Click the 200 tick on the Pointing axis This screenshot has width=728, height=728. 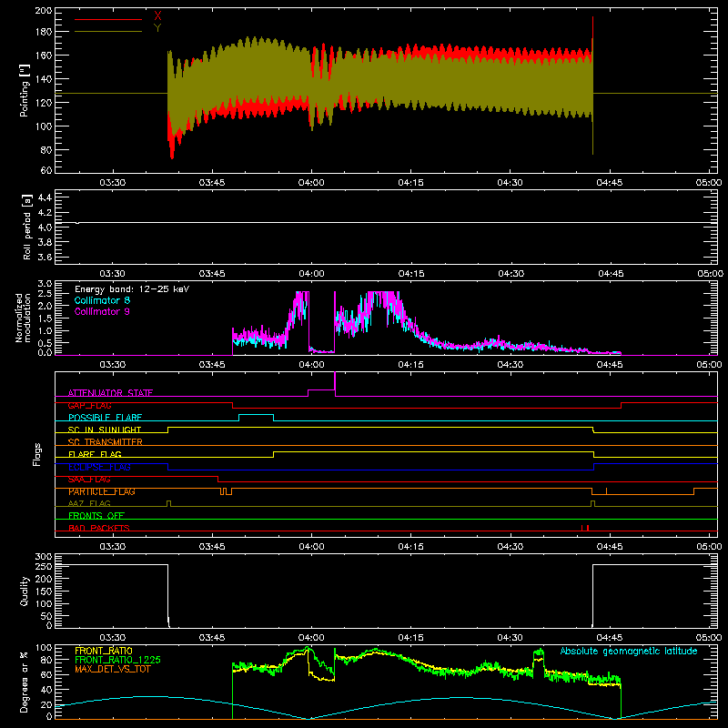click(44, 10)
